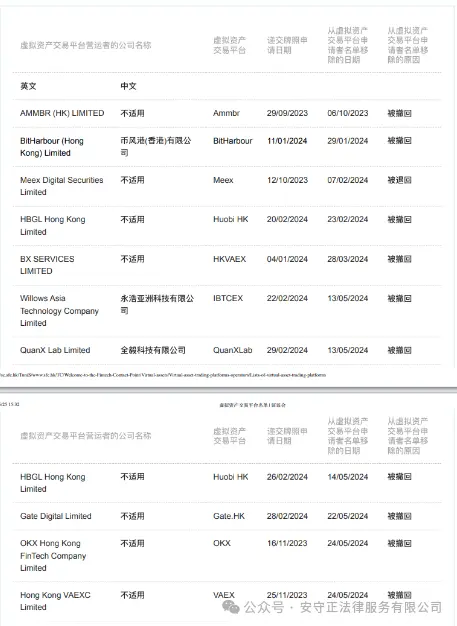This screenshot has height=626, width=457.
Task: Click 被撤回 in the OKX row
Action: click(400, 543)
